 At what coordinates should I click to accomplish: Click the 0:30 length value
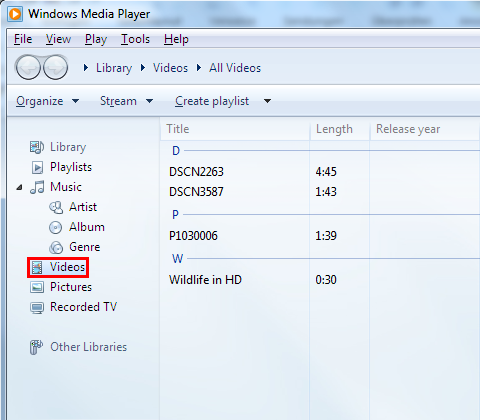(x=326, y=280)
